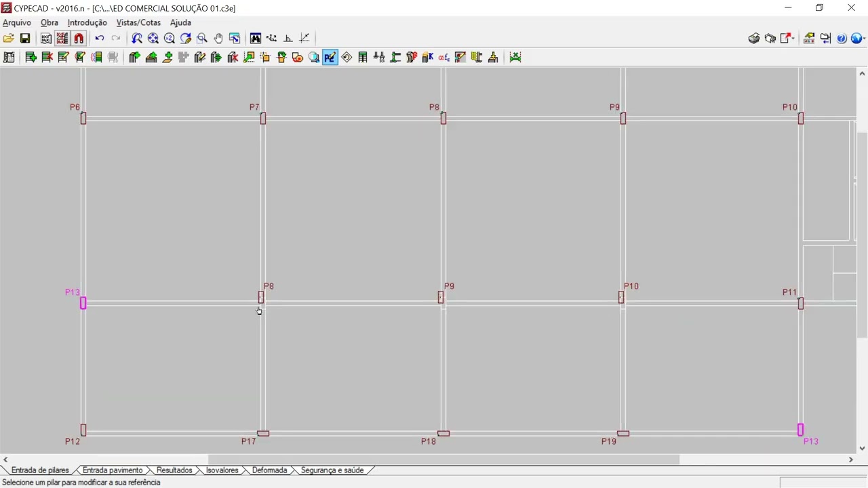Open the Arquivo menu
Screen dimensions: 868x488
tap(17, 22)
